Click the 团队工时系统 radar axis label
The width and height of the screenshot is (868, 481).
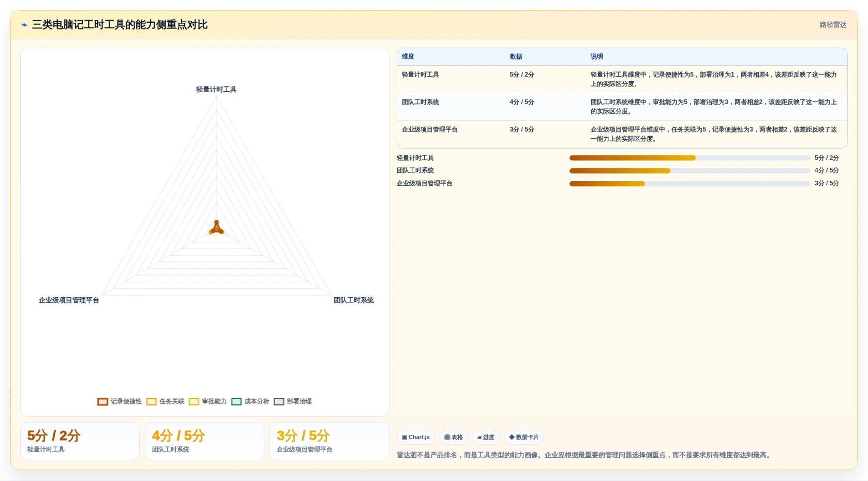click(x=353, y=300)
